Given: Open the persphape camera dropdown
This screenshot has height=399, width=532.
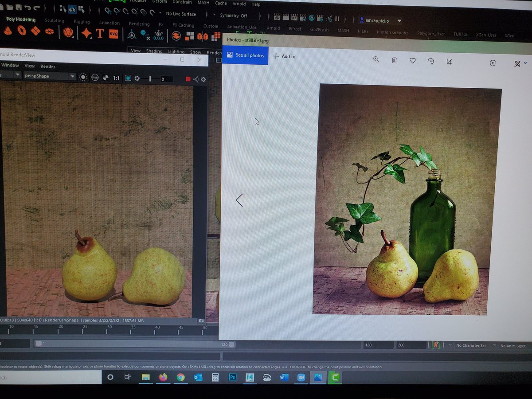Looking at the screenshot, I should [49, 76].
